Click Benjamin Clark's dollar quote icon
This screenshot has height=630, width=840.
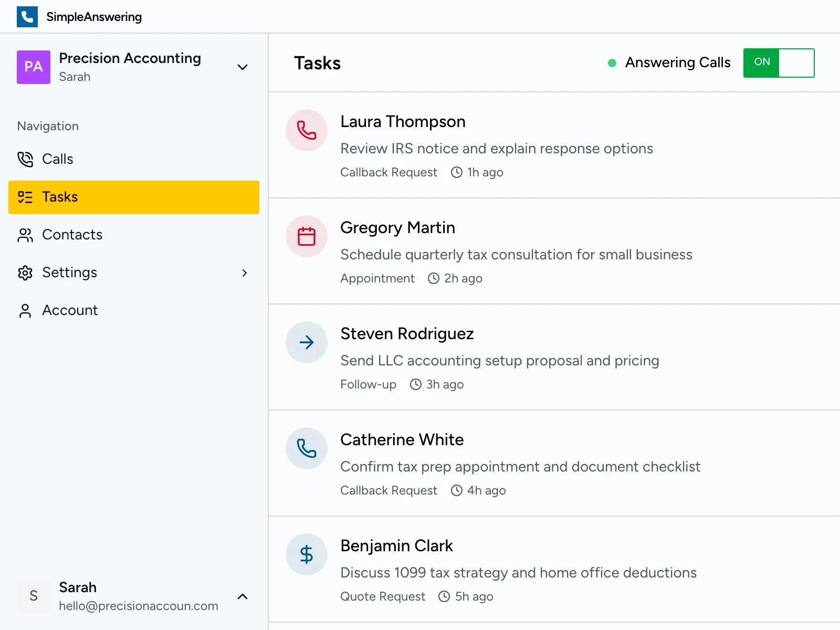(x=307, y=554)
